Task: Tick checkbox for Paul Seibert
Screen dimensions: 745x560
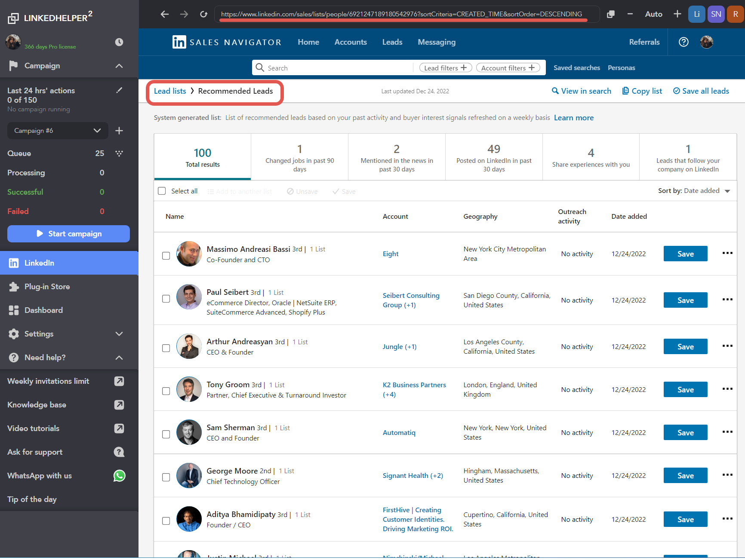Action: tap(166, 299)
